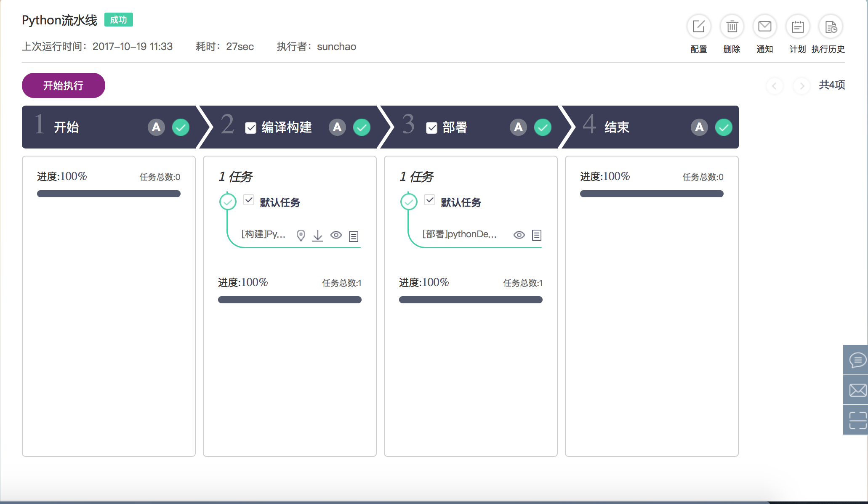868x504 pixels.
Task: Select the 编译构建 stage header
Action: 290,127
